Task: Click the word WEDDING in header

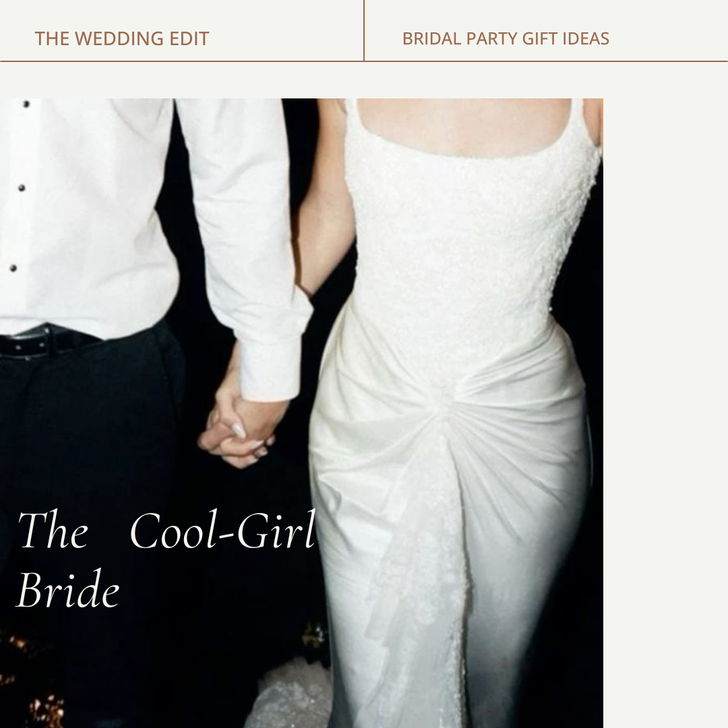Action: [119, 38]
